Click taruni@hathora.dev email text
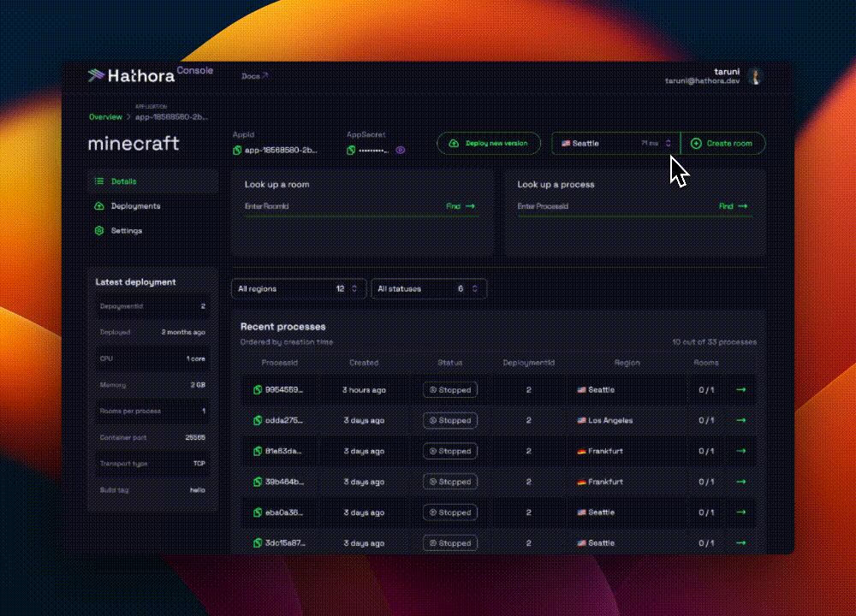This screenshot has width=856, height=616. click(702, 80)
